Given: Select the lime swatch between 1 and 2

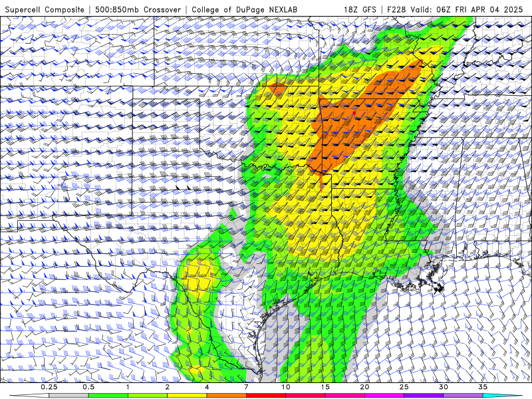Looking at the screenshot, I should tap(148, 396).
